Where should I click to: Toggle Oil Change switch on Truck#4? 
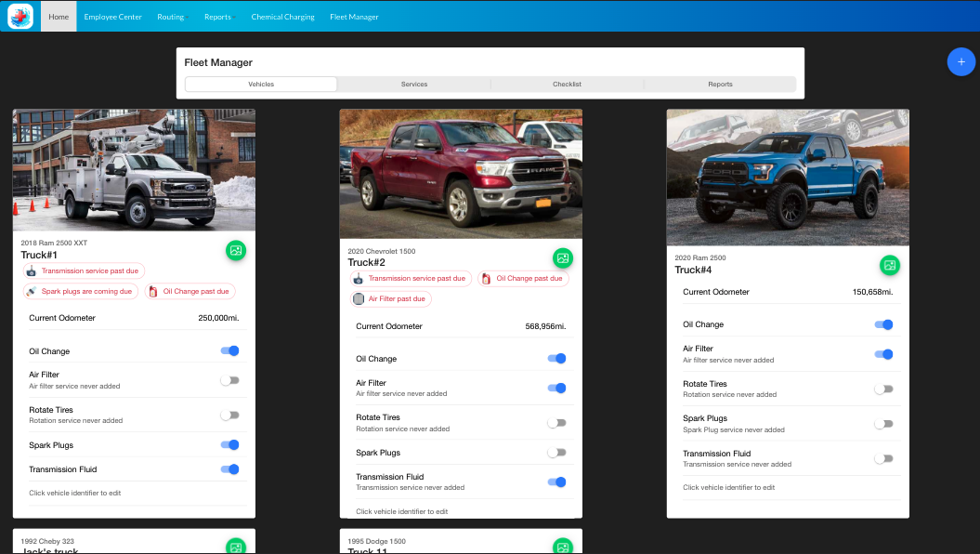[x=883, y=324]
